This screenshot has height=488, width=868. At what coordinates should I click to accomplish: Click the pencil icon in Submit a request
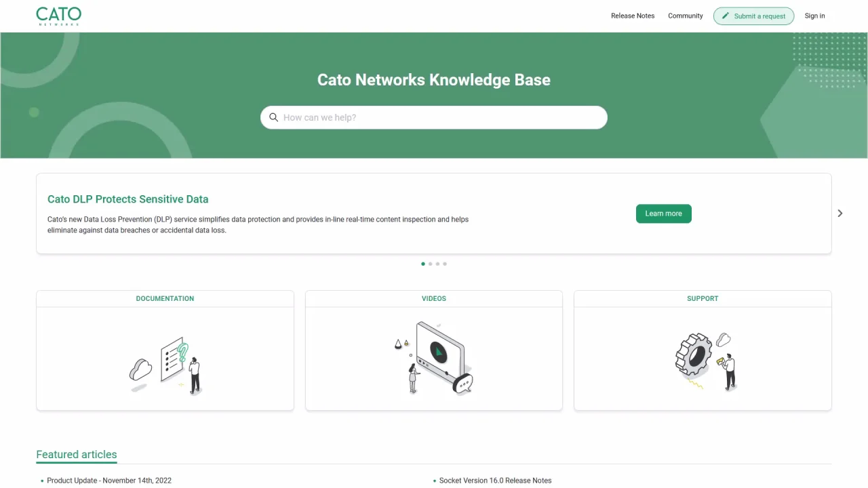tap(726, 16)
